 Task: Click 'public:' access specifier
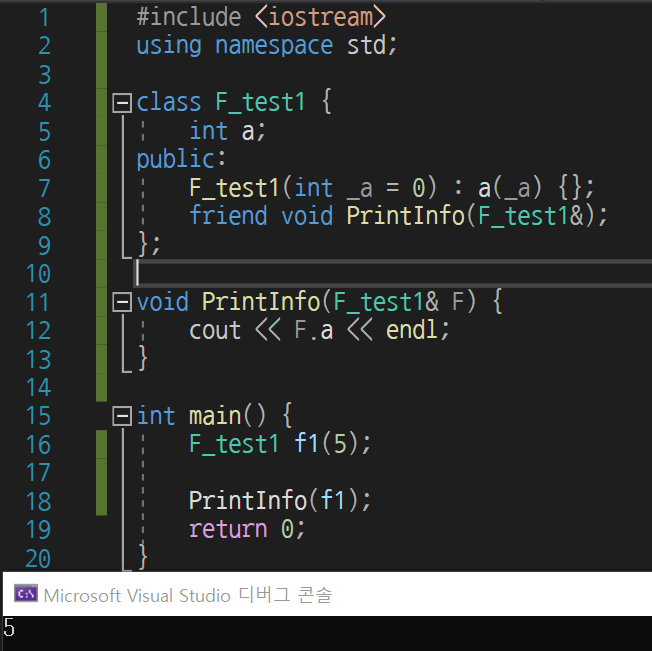pos(181,160)
